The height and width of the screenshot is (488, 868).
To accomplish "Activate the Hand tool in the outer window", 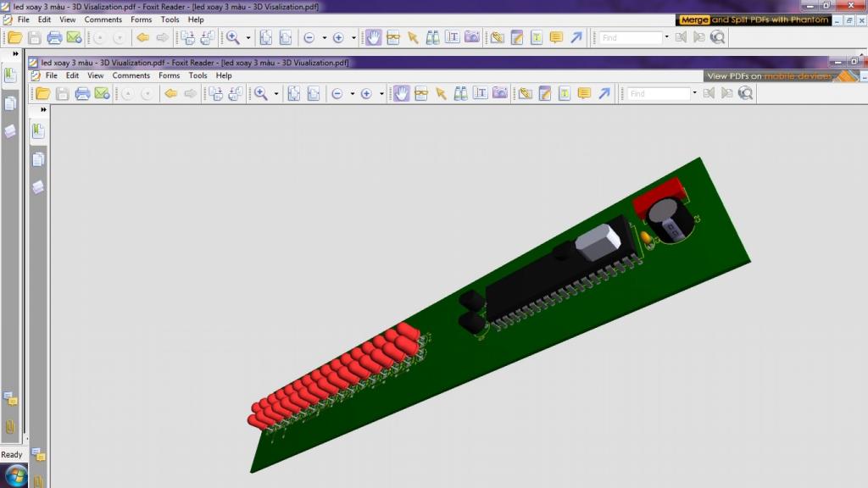I will coord(374,37).
